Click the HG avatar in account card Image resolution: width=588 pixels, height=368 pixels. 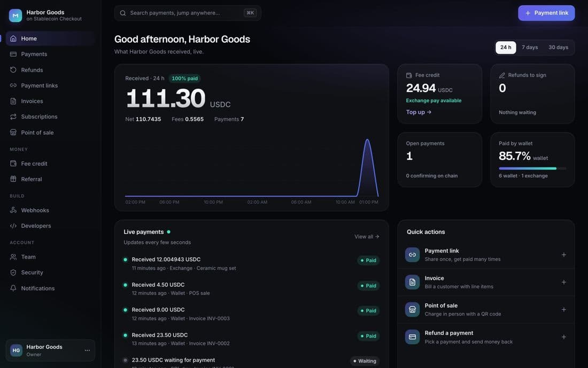pyautogui.click(x=16, y=350)
